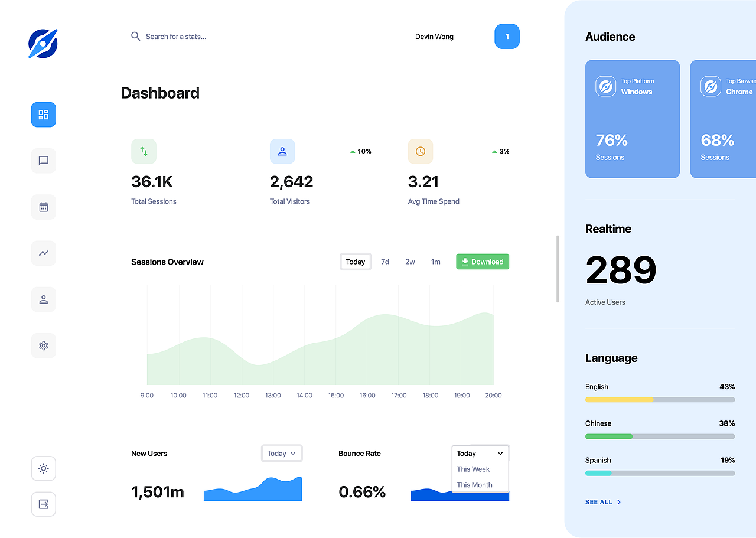Image resolution: width=756 pixels, height=538 pixels.
Task: Select the Today range for Sessions Overview
Action: coord(356,262)
